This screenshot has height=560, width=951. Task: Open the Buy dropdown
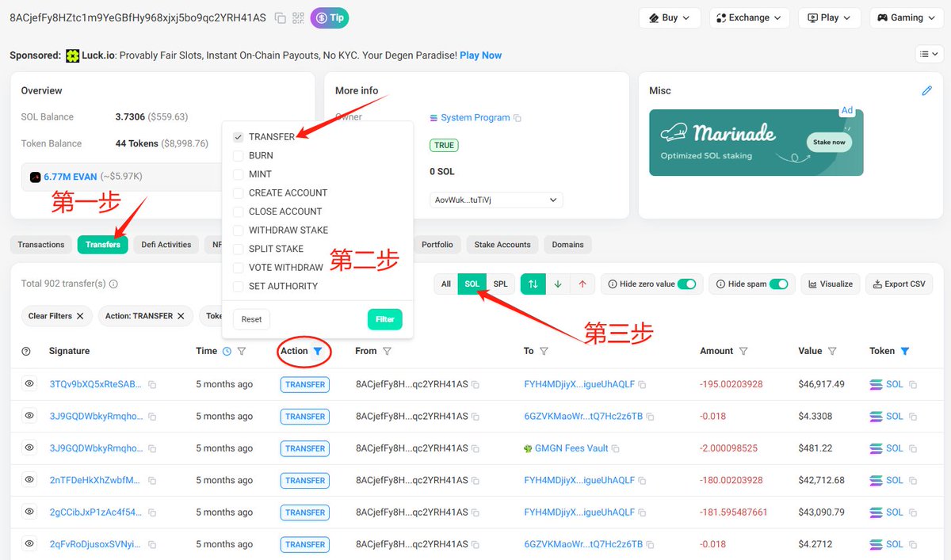(x=670, y=17)
